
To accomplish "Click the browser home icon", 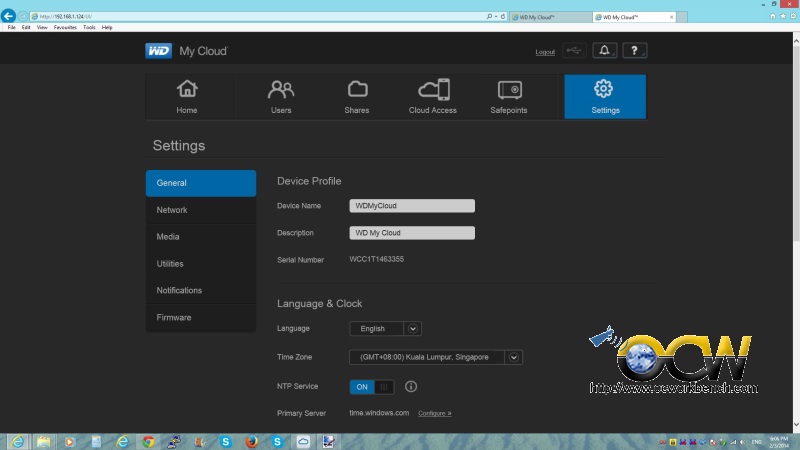I will pos(772,16).
